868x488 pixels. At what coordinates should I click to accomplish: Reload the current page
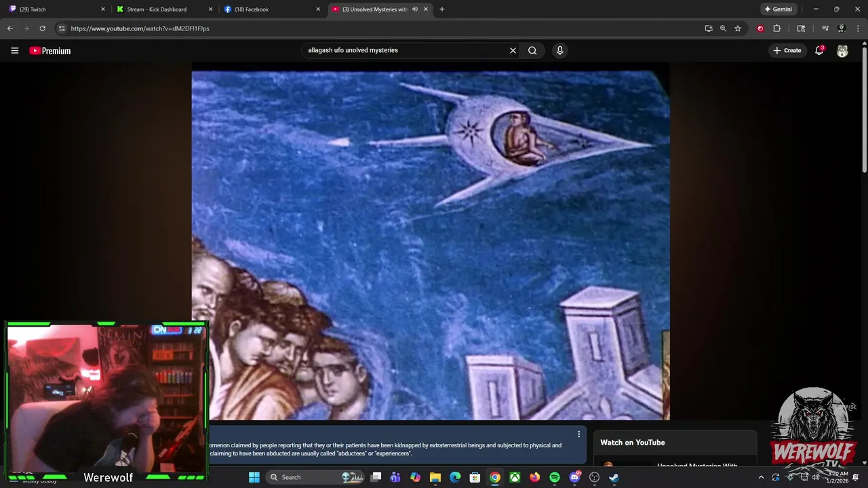pos(42,28)
